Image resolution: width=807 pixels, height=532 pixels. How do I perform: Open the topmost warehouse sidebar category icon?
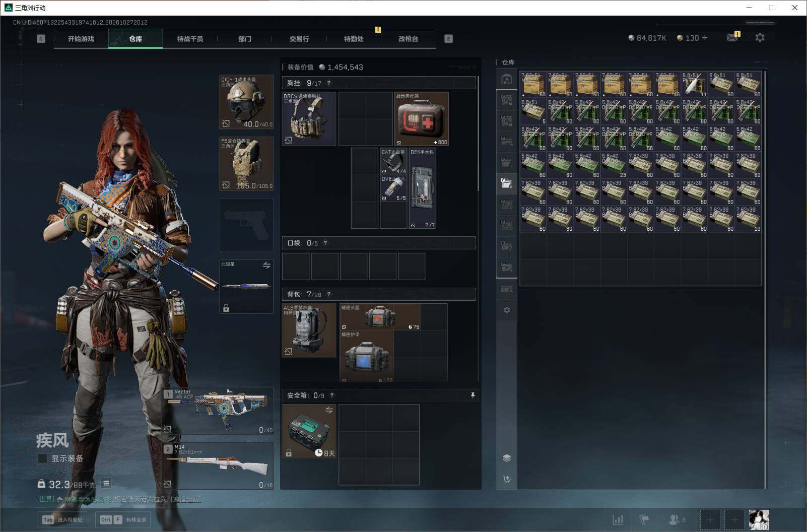pyautogui.click(x=507, y=80)
